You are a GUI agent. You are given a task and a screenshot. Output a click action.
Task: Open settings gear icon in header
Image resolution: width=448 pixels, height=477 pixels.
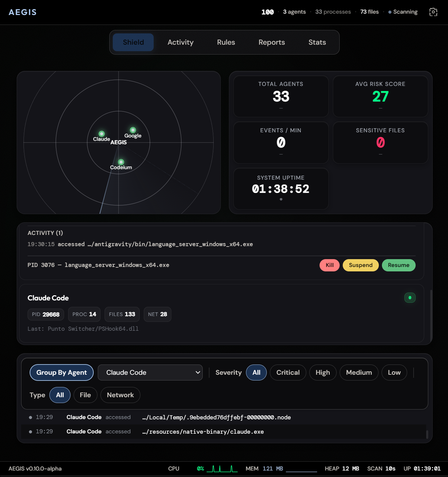(433, 12)
